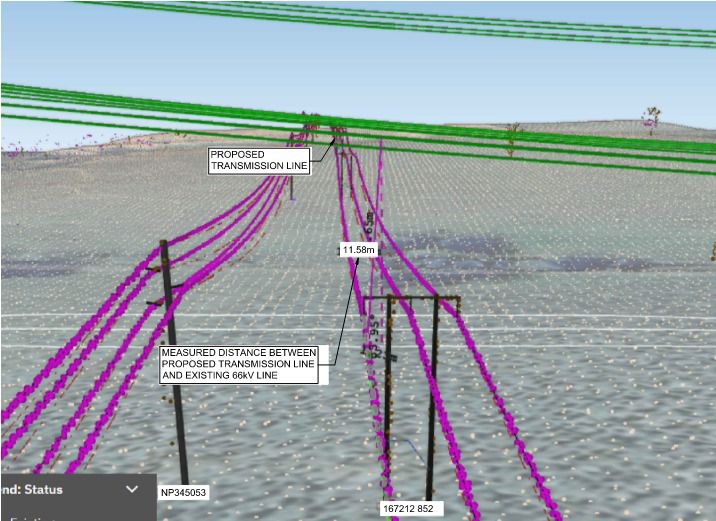Viewport: 716px width, 521px height.
Task: Click the Measured Distance annotation text box
Action: pos(239,365)
